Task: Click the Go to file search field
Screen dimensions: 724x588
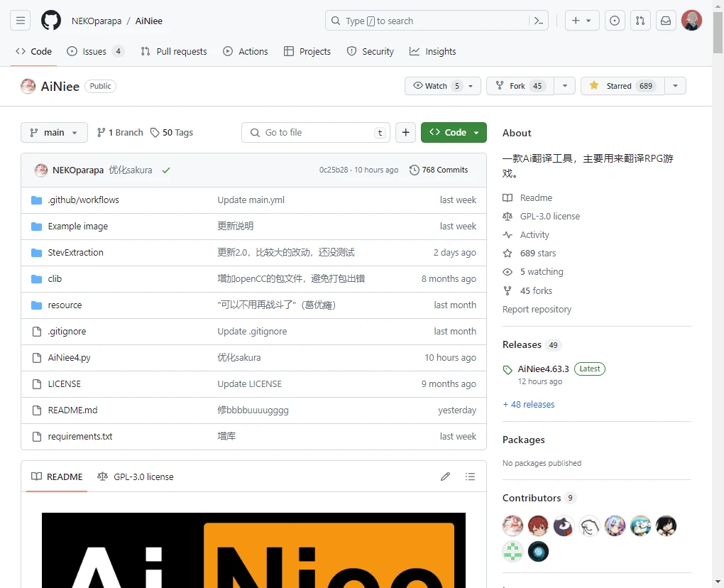Action: [316, 133]
